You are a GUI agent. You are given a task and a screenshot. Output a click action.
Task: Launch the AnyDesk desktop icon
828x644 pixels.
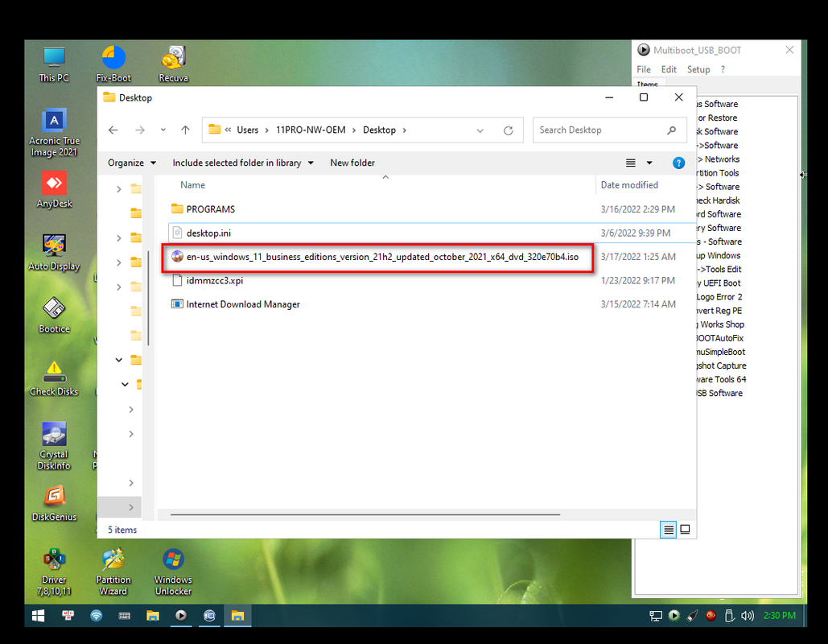tap(54, 189)
